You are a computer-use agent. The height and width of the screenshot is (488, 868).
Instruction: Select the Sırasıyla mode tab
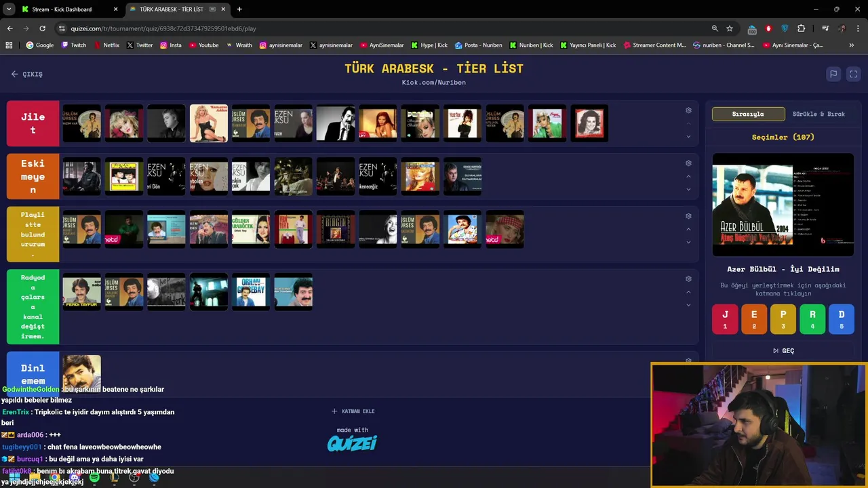pyautogui.click(x=748, y=114)
